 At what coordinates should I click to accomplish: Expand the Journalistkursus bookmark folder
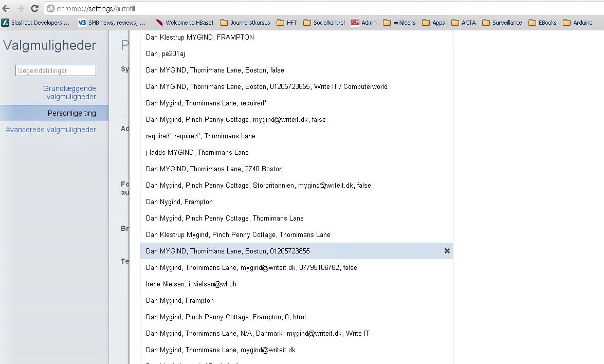coord(245,23)
